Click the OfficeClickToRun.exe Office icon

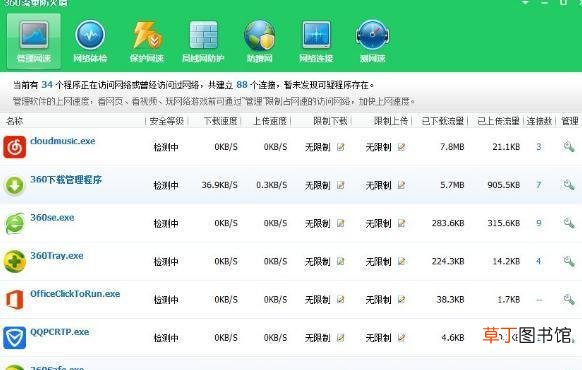[14, 299]
